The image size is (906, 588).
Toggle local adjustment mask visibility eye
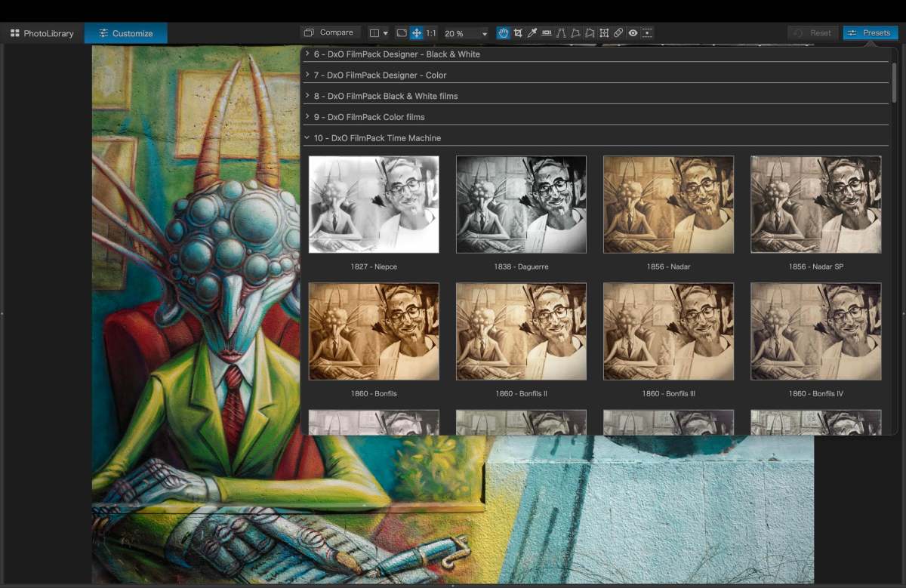tap(633, 32)
